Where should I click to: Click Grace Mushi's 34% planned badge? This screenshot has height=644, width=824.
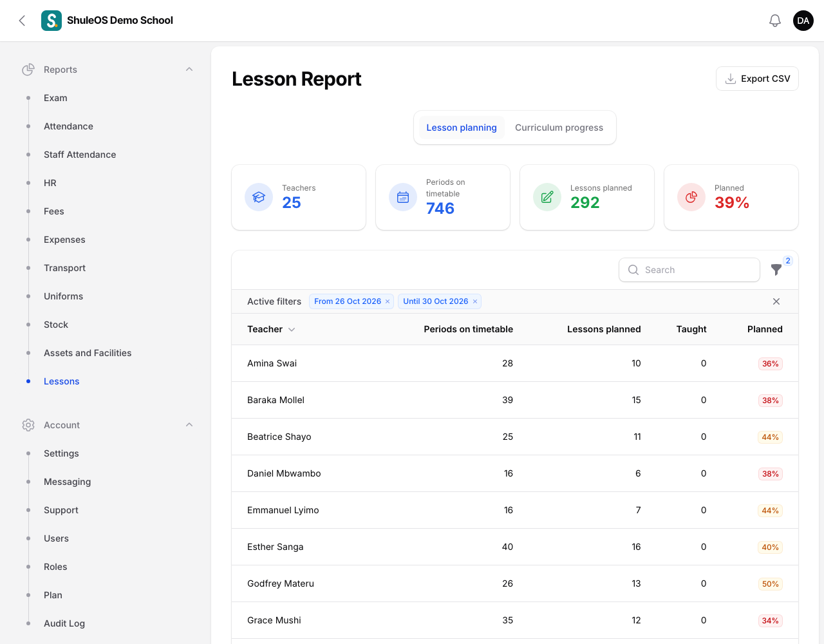tap(771, 620)
